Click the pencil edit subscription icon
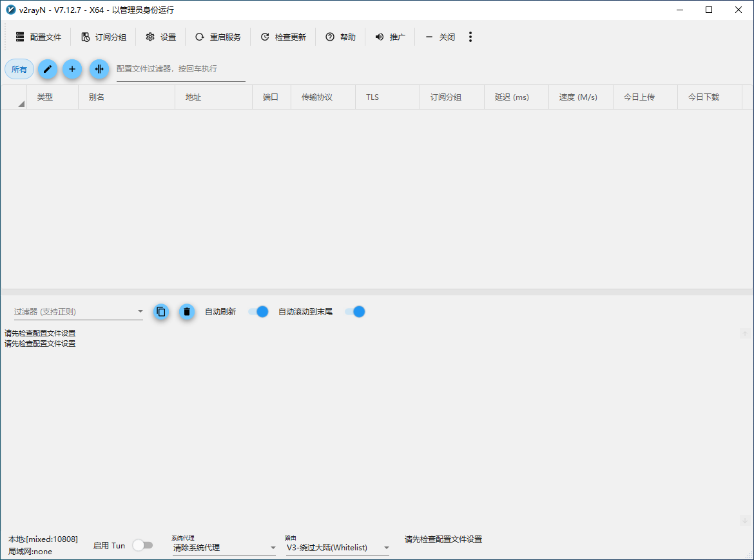 [x=48, y=69]
